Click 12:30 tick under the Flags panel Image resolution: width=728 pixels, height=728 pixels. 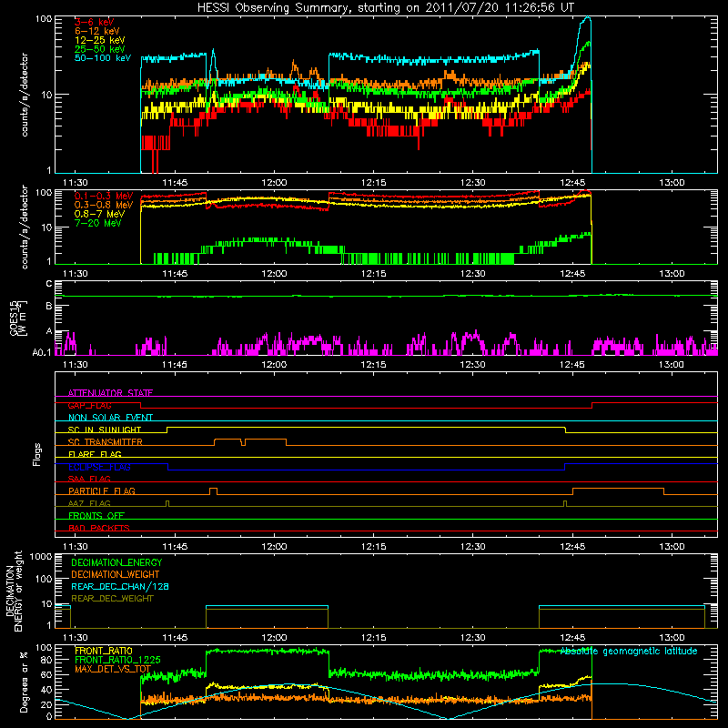click(x=472, y=547)
